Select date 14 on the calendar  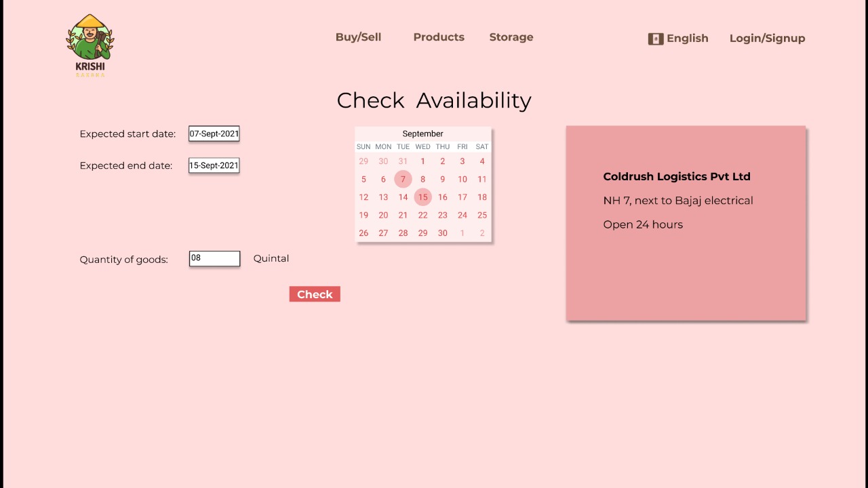[403, 197]
